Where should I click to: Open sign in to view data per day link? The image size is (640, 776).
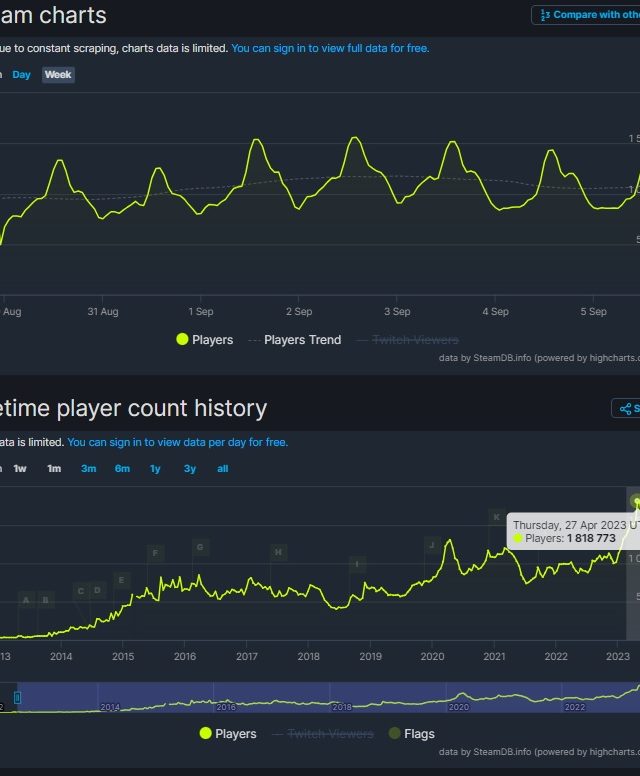(177, 442)
